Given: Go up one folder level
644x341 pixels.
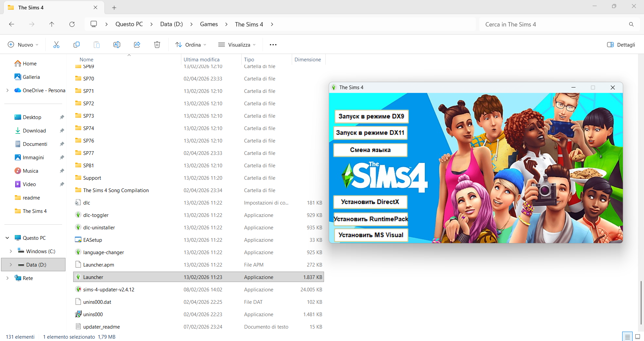Looking at the screenshot, I should coord(52,24).
